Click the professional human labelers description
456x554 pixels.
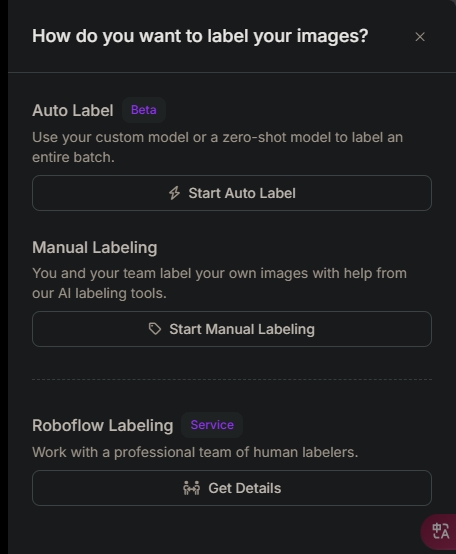[x=195, y=452]
